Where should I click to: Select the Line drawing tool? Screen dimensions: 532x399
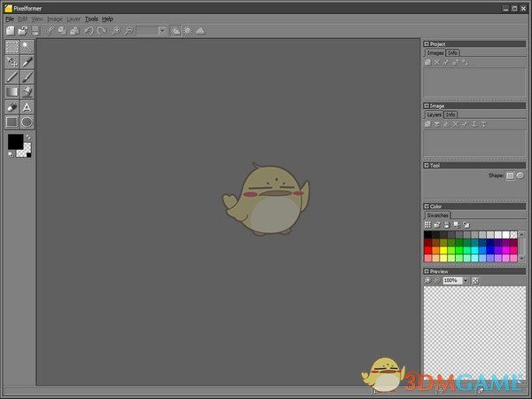coord(12,76)
